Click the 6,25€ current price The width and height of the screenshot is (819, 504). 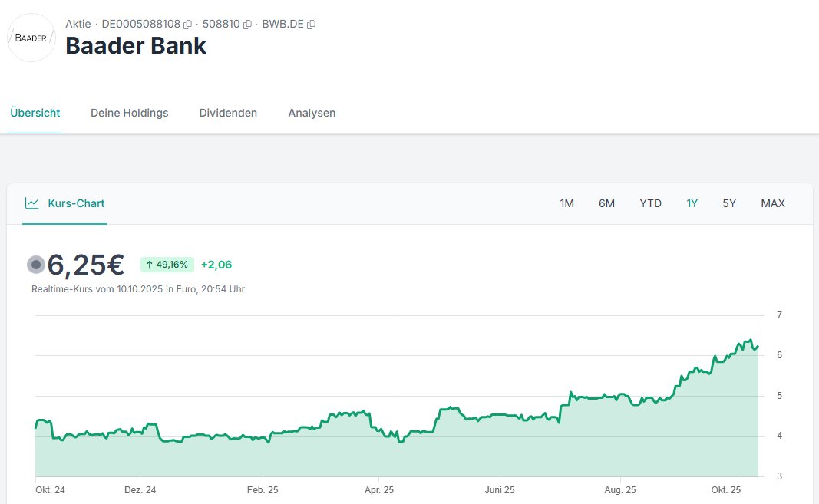86,265
